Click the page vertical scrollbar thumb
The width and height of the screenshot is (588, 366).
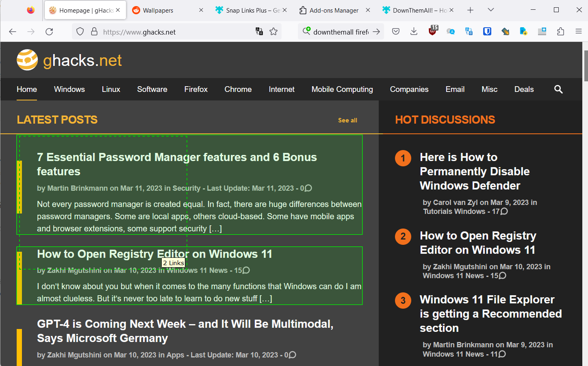point(586,65)
